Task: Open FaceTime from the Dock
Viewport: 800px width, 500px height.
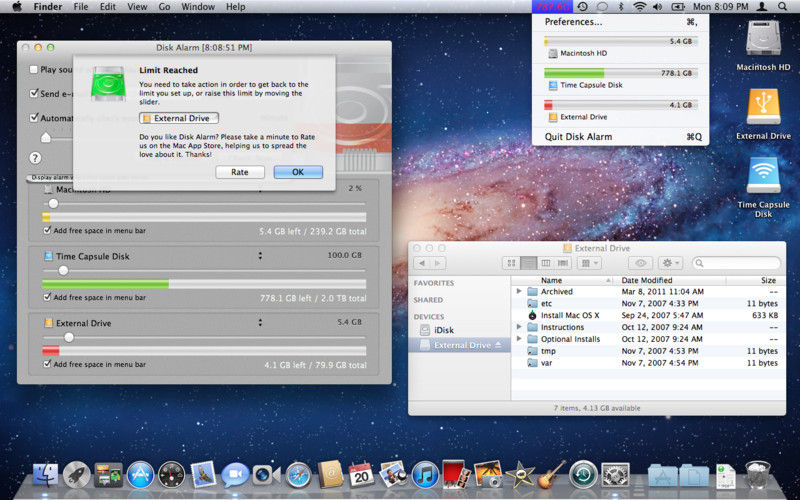Action: 266,474
